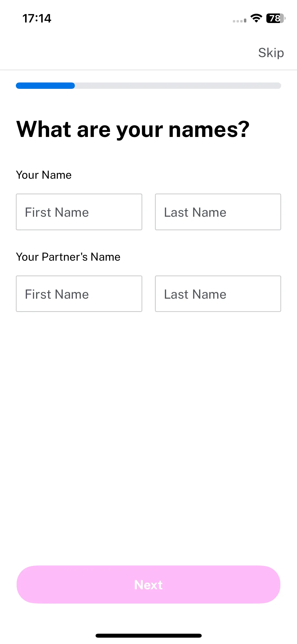Viewport: 297px width, 644px height.
Task: Tap the "Your Partner's Name" label
Action: click(x=68, y=257)
